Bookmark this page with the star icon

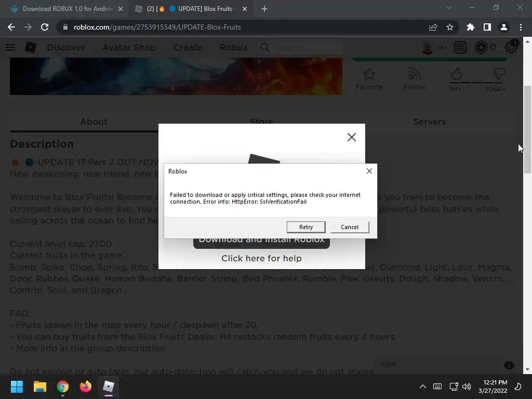[x=450, y=27]
